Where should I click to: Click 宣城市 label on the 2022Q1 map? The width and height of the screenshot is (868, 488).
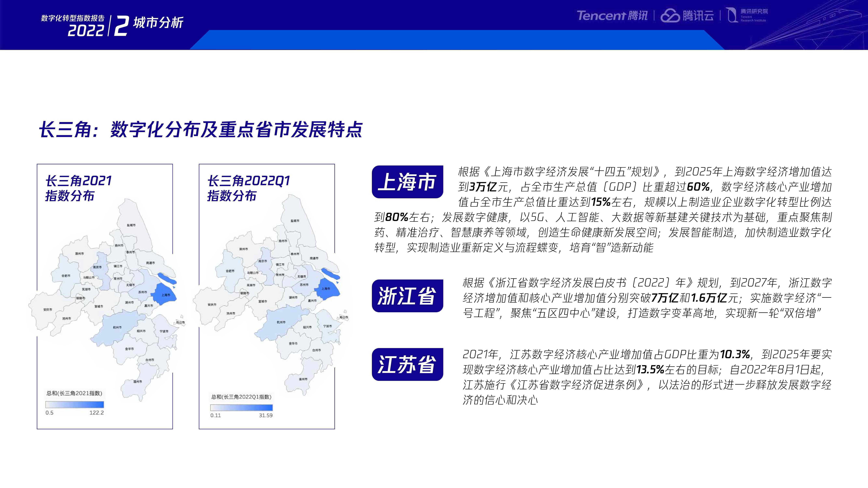coord(263,301)
